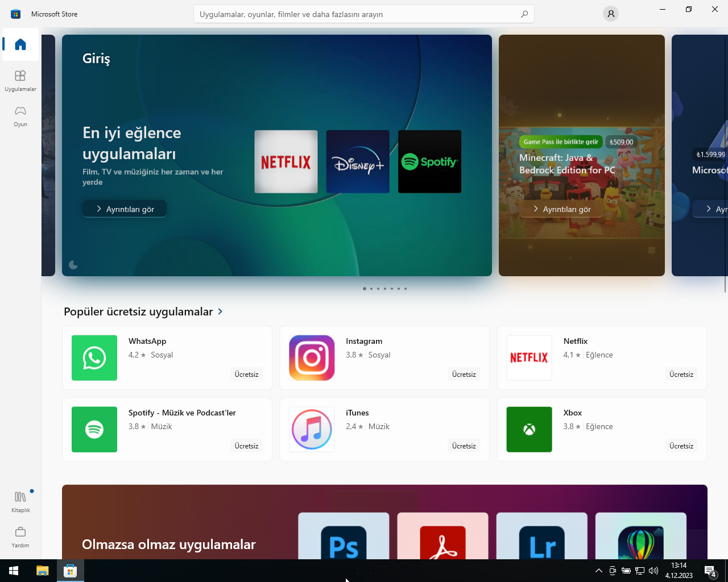Click Ücretsiz button for Netflix
This screenshot has width=728, height=582.
click(681, 374)
